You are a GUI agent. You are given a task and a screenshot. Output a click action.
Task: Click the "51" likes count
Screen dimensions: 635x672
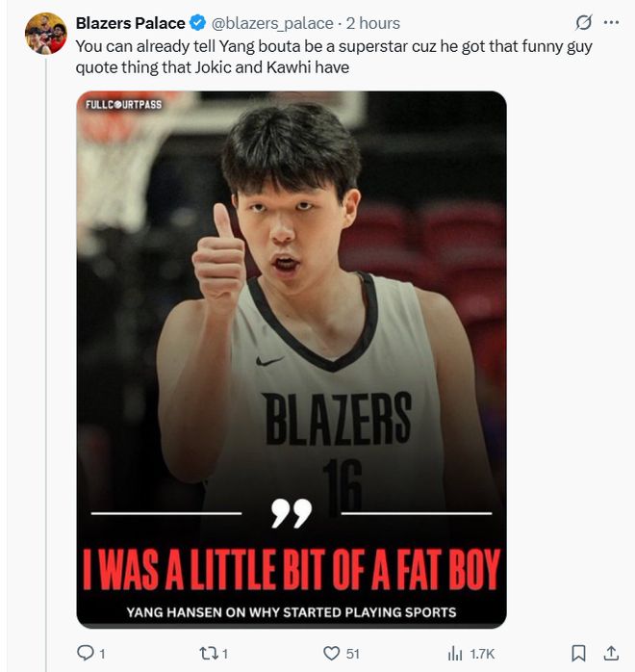352,654
